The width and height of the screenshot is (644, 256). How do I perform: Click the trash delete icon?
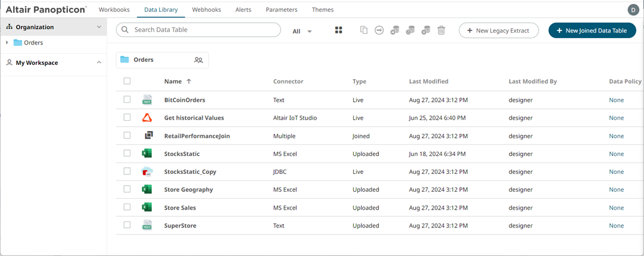tap(441, 30)
